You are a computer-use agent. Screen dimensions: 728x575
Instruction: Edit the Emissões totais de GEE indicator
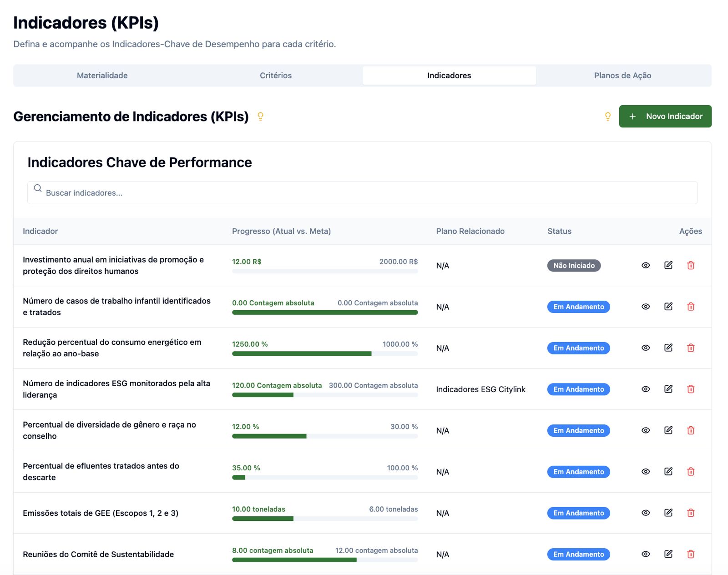pos(668,513)
